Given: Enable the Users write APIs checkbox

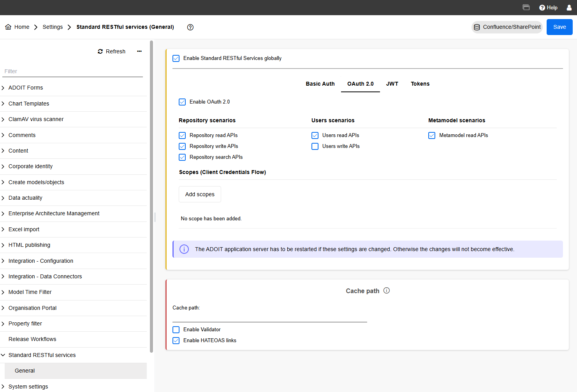Looking at the screenshot, I should pos(315,146).
